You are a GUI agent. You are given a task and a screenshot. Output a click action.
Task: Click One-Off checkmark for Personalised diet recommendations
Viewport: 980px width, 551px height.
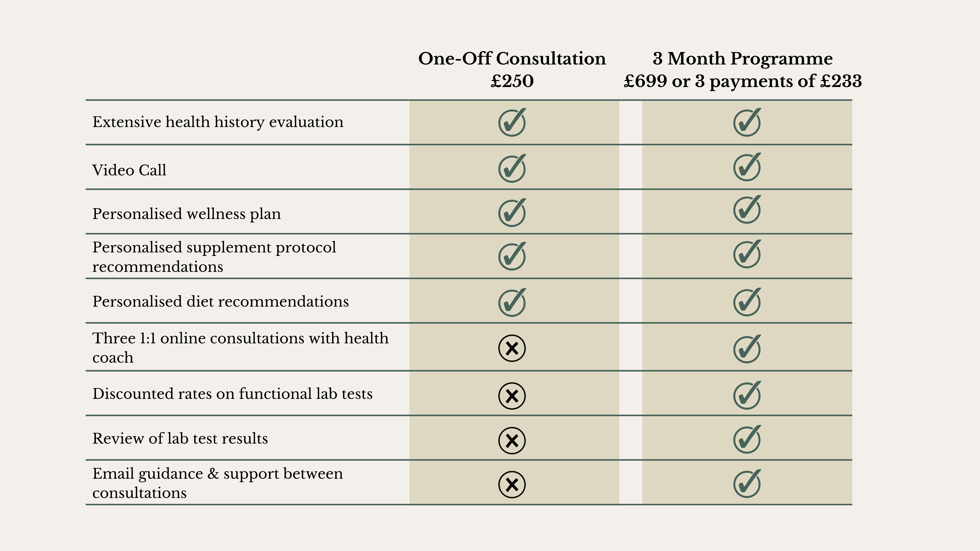pos(512,303)
